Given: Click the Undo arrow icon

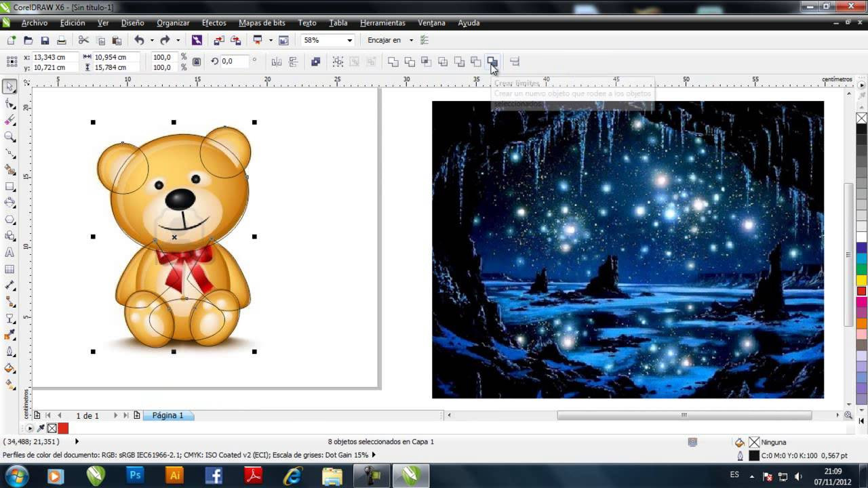Looking at the screenshot, I should [x=139, y=40].
